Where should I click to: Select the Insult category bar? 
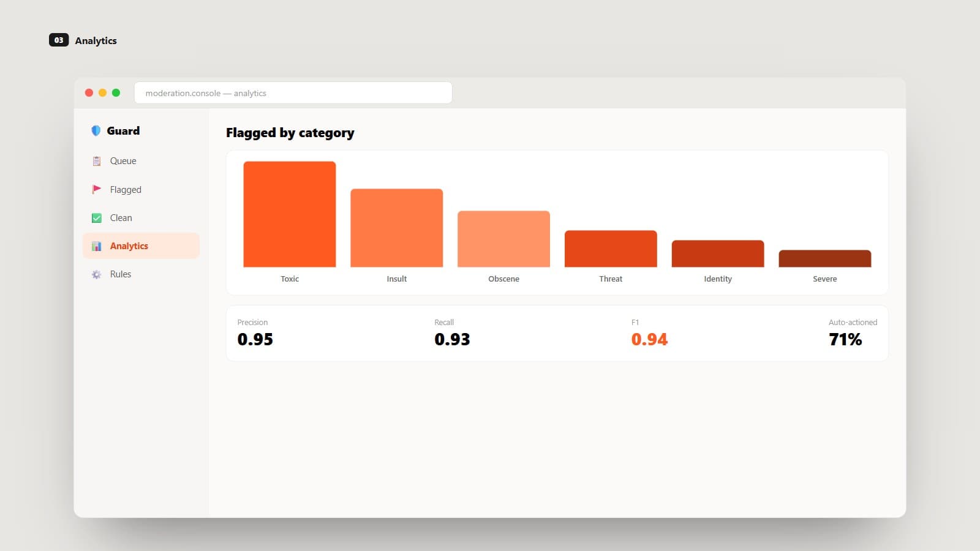pyautogui.click(x=396, y=228)
